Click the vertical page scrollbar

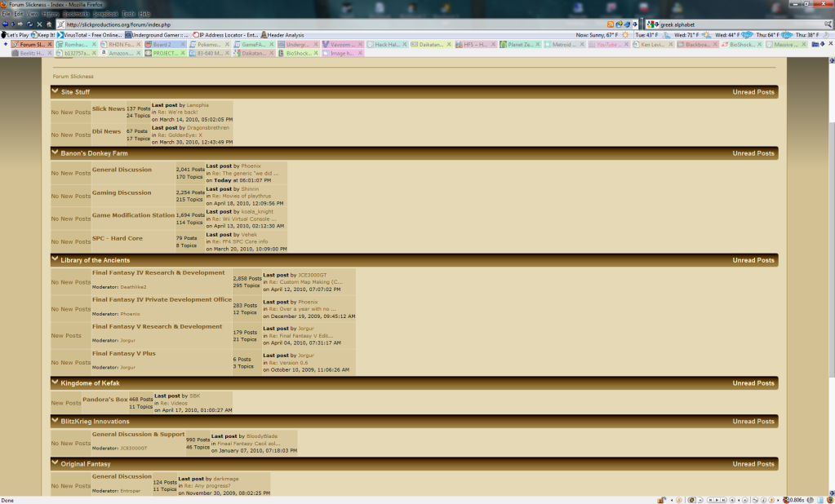[x=830, y=245]
